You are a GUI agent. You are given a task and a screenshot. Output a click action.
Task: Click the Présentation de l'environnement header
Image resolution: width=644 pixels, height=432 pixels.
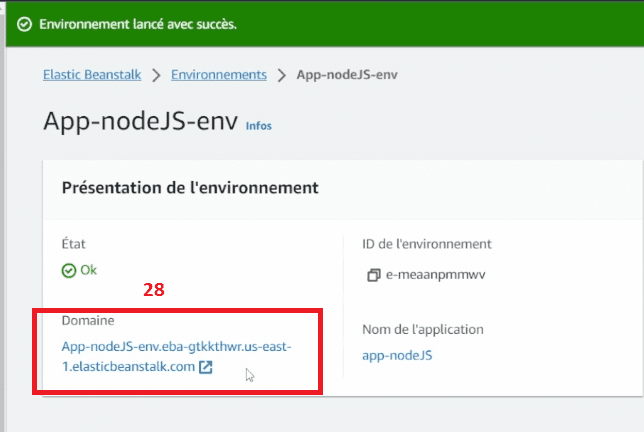click(190, 188)
